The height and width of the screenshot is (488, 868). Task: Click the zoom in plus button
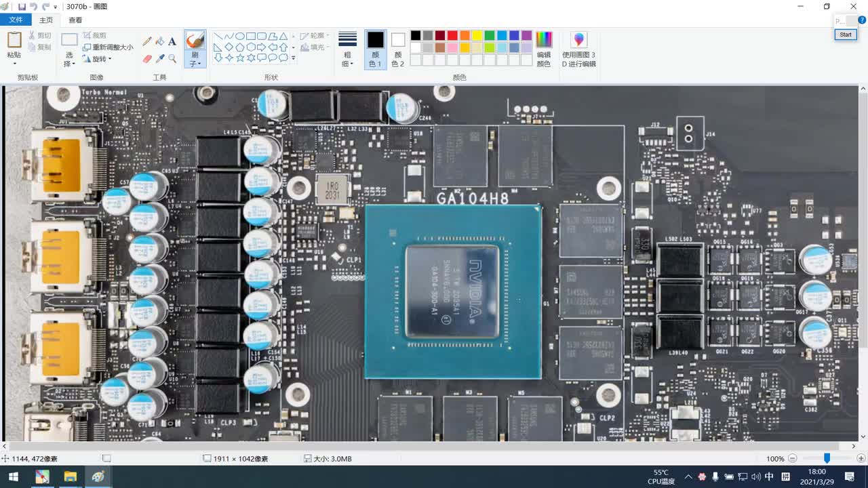tap(861, 459)
